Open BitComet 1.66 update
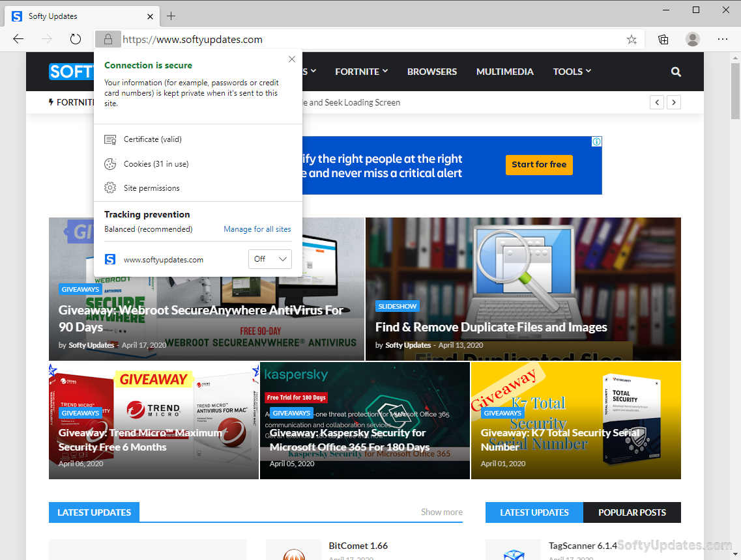 (x=358, y=546)
